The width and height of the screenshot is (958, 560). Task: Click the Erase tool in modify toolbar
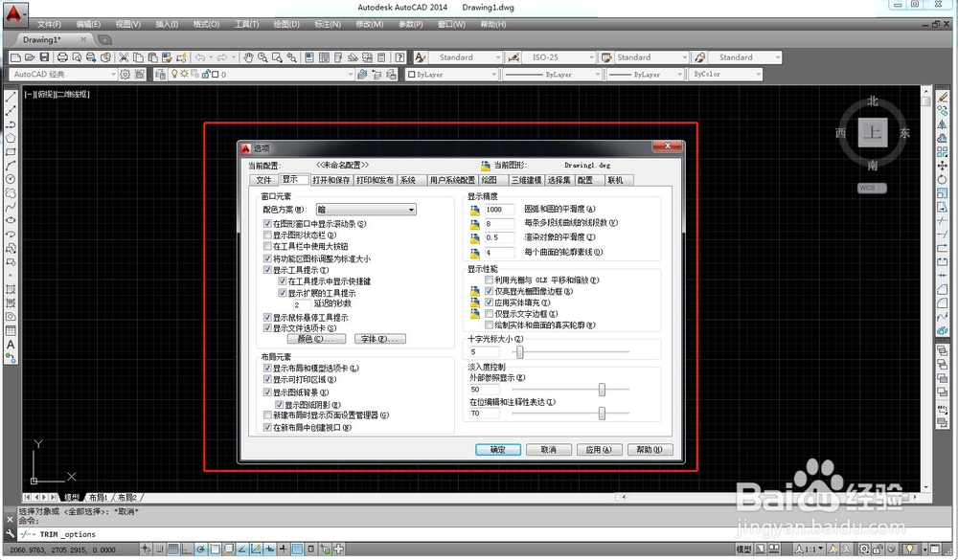[x=942, y=97]
